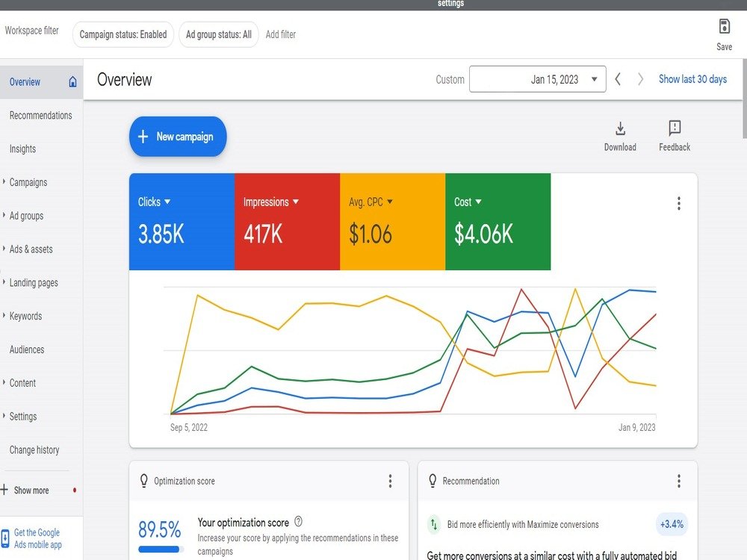Click the lightbulb icon beside Optimization score
Viewport: 747px width, 560px height.
(144, 480)
